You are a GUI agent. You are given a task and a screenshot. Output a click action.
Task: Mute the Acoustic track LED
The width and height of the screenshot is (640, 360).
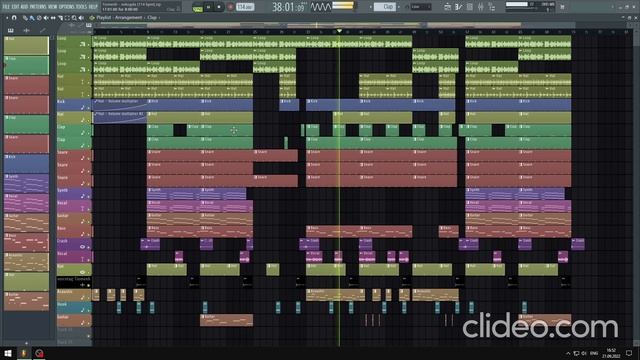point(89,298)
